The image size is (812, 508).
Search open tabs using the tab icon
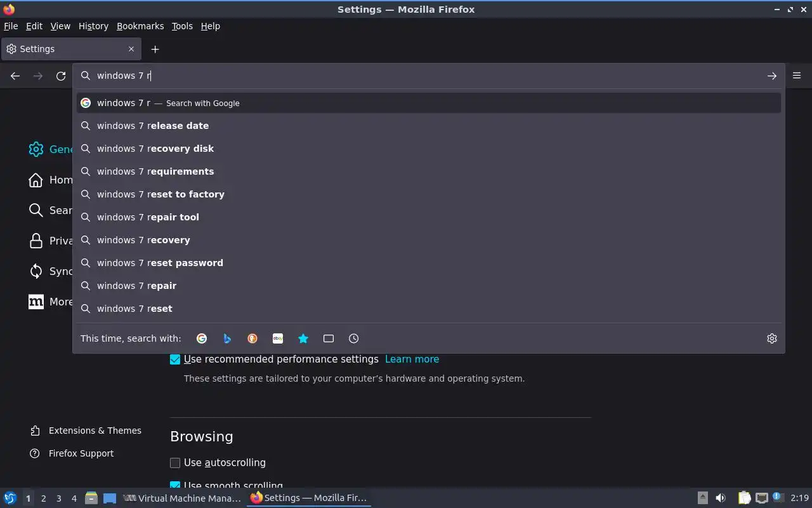[329, 338]
